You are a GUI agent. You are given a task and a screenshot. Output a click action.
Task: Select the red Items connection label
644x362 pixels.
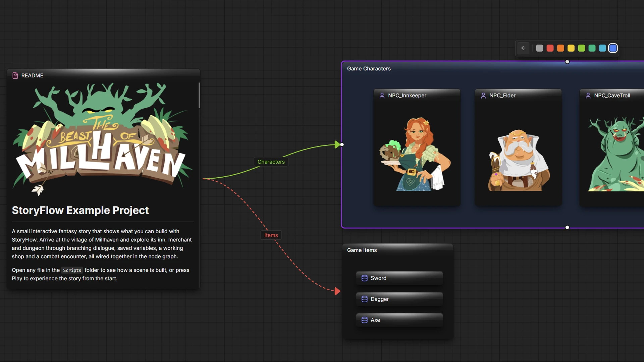(x=271, y=235)
